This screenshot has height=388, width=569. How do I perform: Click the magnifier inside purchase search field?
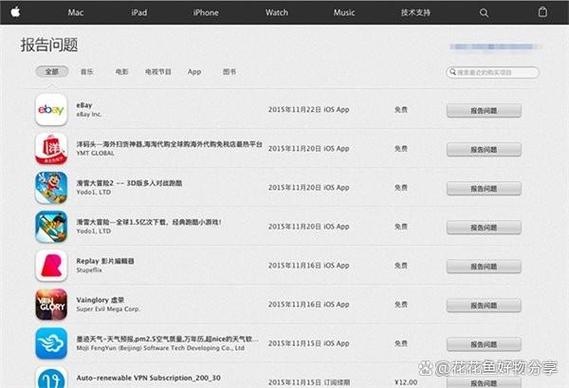point(453,72)
